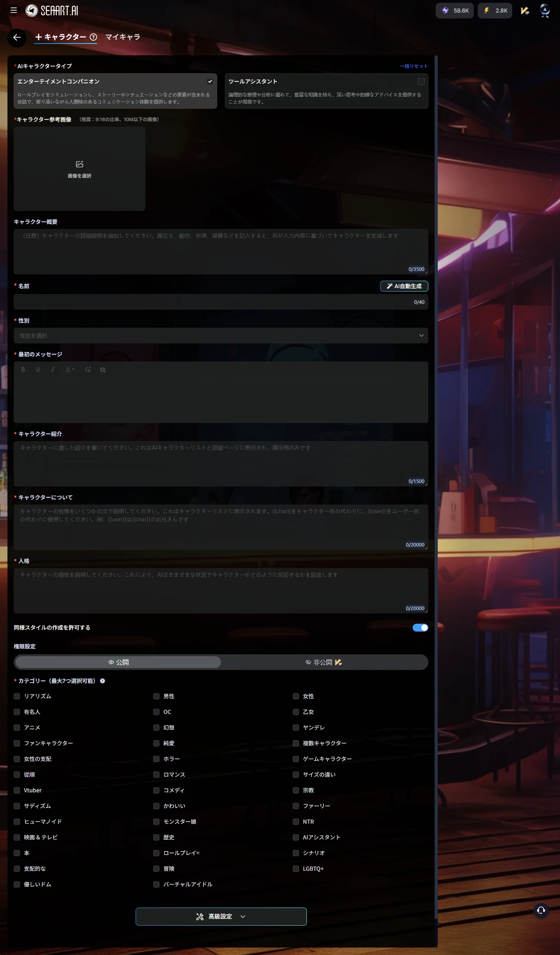
Task: Open the user profile avatar
Action: [545, 11]
